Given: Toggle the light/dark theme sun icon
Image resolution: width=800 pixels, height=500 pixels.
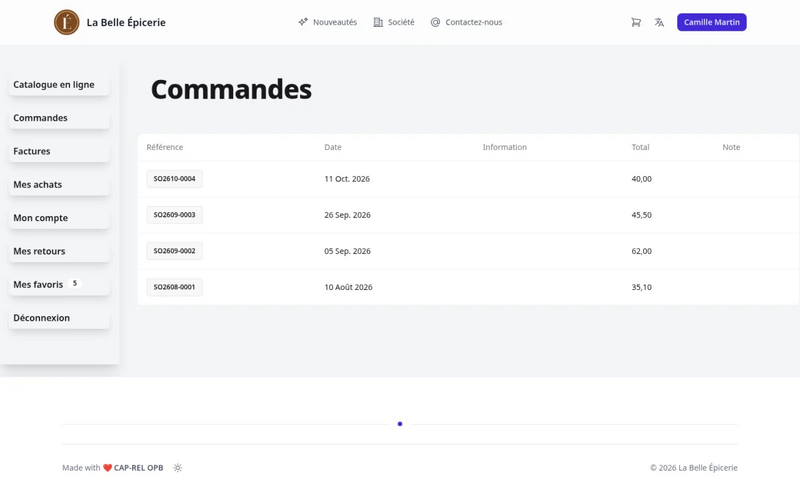Looking at the screenshot, I should click(178, 467).
